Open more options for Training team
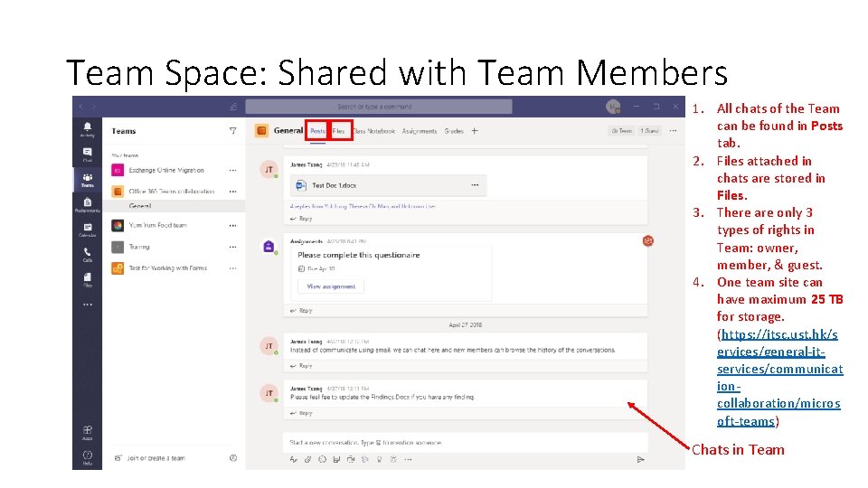Image resolution: width=868 pixels, height=488 pixels. coord(232,247)
